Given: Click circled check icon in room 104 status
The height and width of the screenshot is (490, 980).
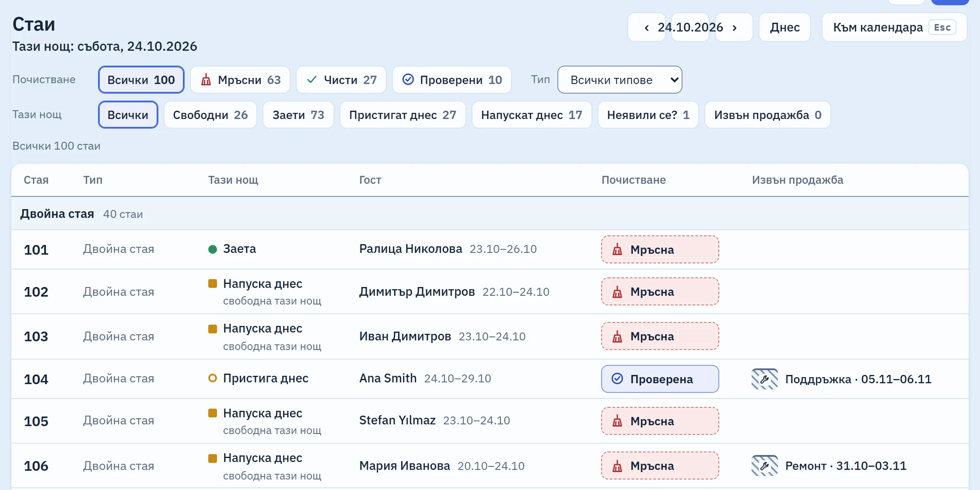Looking at the screenshot, I should 617,378.
